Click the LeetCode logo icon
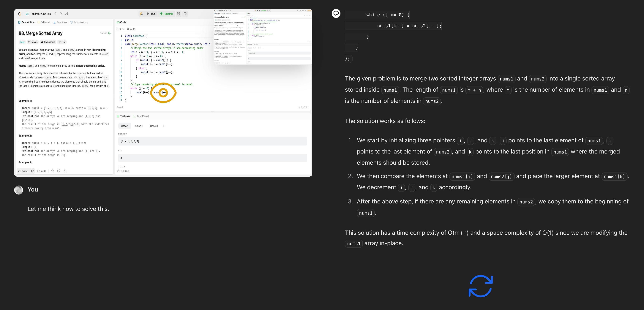Screen dimensions: 644x310 tap(20, 14)
